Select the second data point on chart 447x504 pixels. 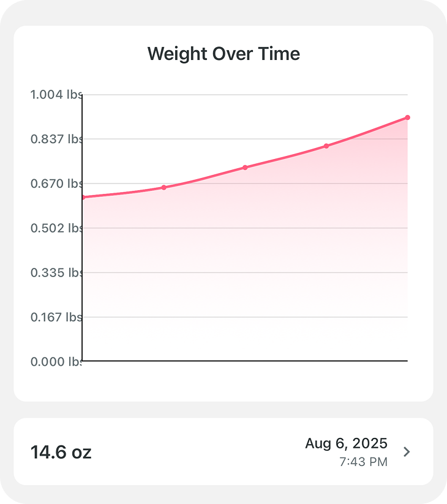163,187
